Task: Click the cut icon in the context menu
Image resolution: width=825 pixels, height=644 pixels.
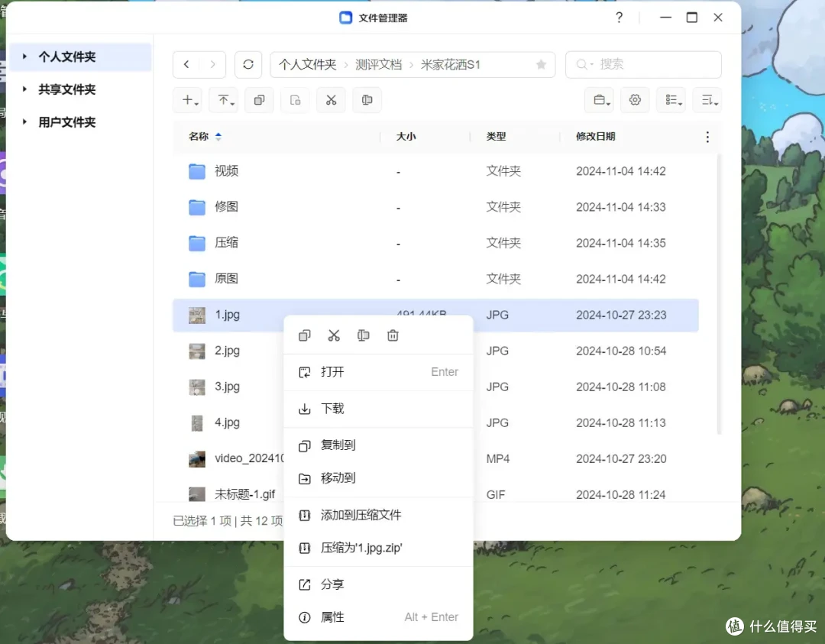Action: [334, 335]
